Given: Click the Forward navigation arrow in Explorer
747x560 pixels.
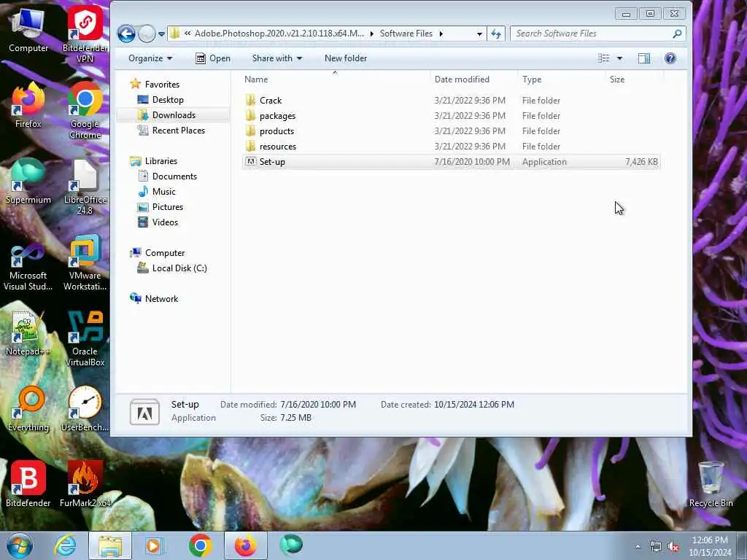Looking at the screenshot, I should 147,34.
